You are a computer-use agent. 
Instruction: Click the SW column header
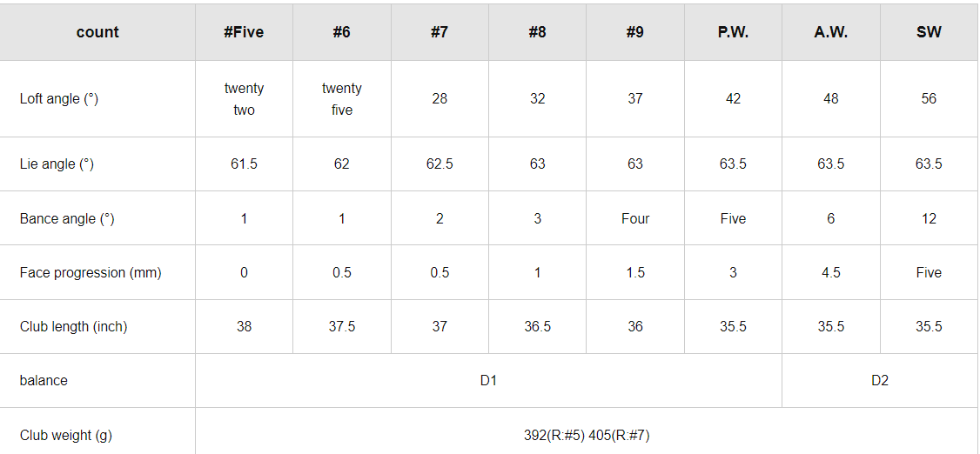[929, 32]
